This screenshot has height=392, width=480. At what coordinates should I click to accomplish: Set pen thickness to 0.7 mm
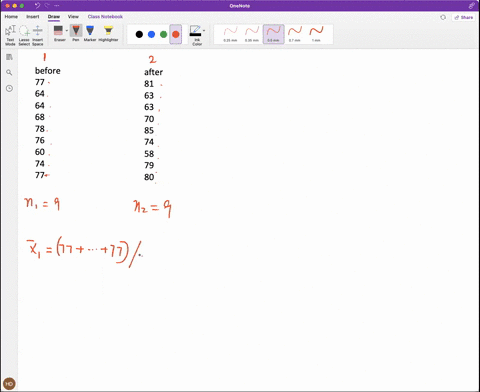click(295, 34)
